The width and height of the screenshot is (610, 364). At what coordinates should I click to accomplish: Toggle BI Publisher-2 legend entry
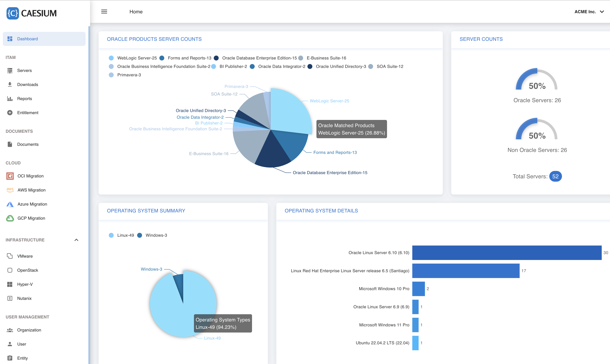pos(229,66)
